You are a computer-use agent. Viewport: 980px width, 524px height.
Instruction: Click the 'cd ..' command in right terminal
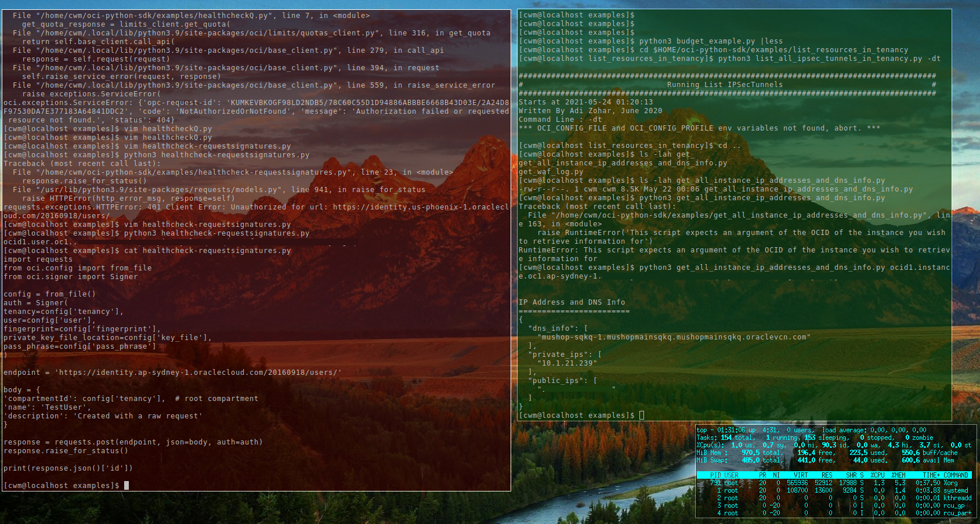(729, 146)
